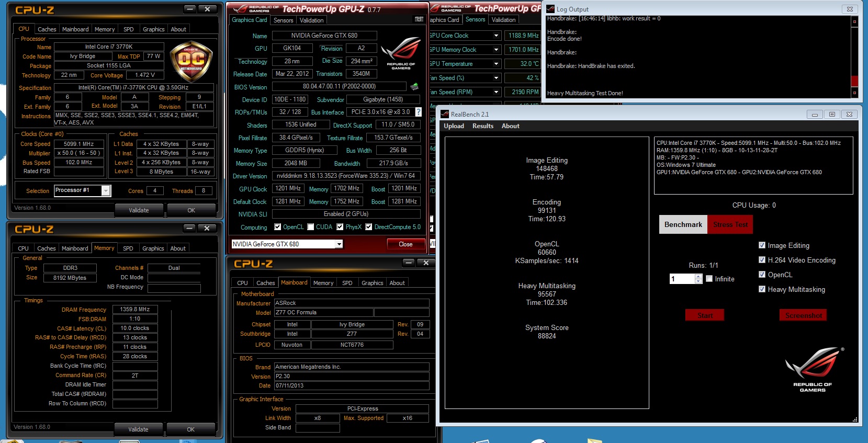Minimize the CPU-Z window showing the CPU tab
The image size is (868, 443).
coord(190,9)
